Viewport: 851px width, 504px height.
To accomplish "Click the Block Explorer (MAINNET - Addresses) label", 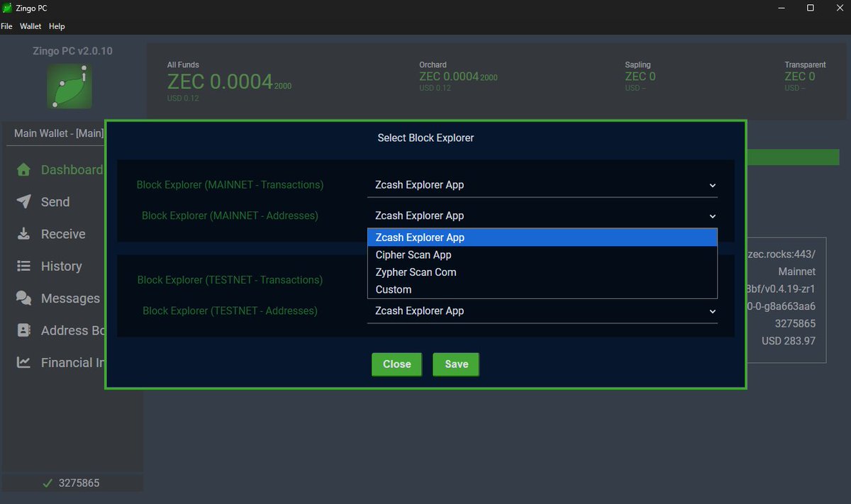I will (230, 215).
